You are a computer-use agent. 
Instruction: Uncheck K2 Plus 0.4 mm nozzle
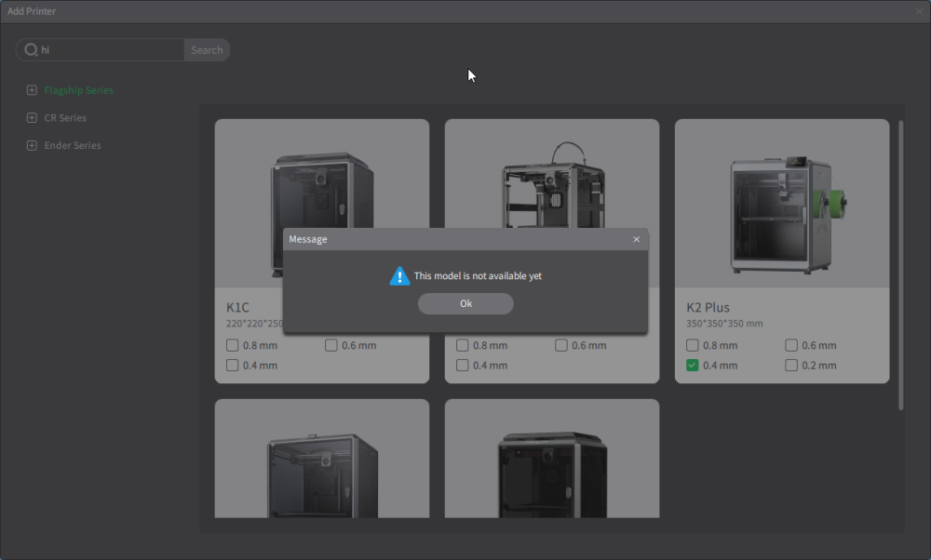tap(693, 366)
